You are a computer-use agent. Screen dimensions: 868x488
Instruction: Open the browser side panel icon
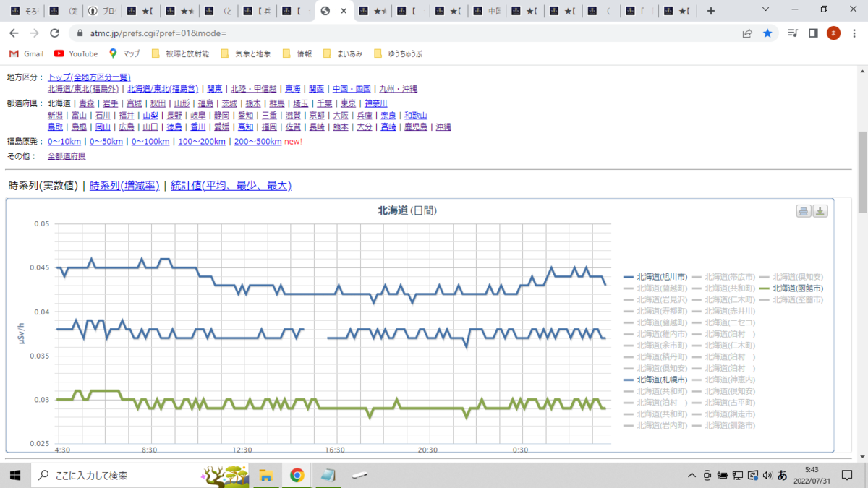coord(813,33)
